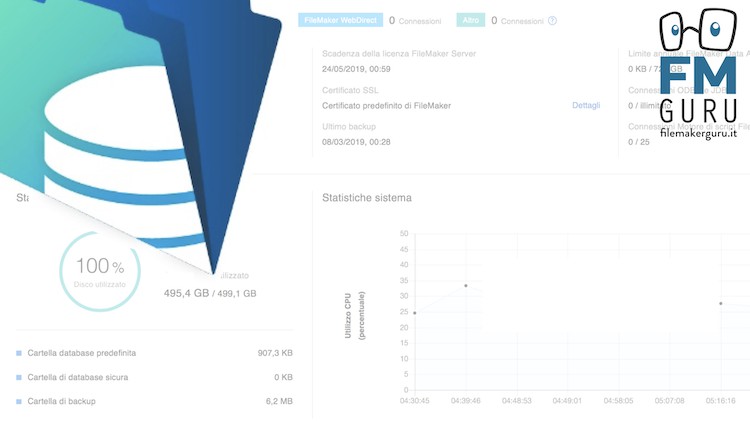The height and width of the screenshot is (422, 750).
Task: Click the 100% Disco utilizzato gauge
Action: tap(100, 271)
